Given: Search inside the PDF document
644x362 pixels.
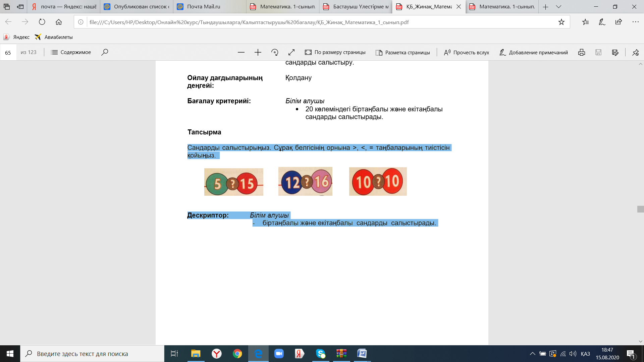Looking at the screenshot, I should [x=105, y=52].
